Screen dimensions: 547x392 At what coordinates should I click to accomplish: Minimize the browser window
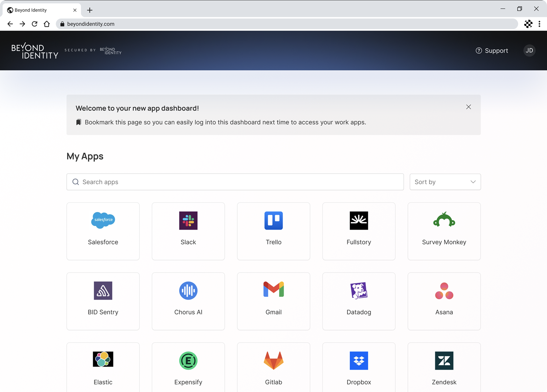[x=503, y=9]
